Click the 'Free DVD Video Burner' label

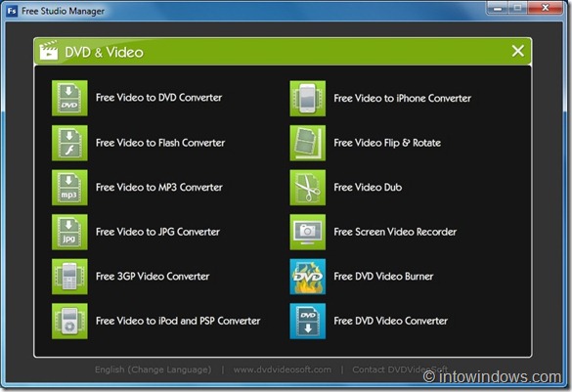(383, 276)
